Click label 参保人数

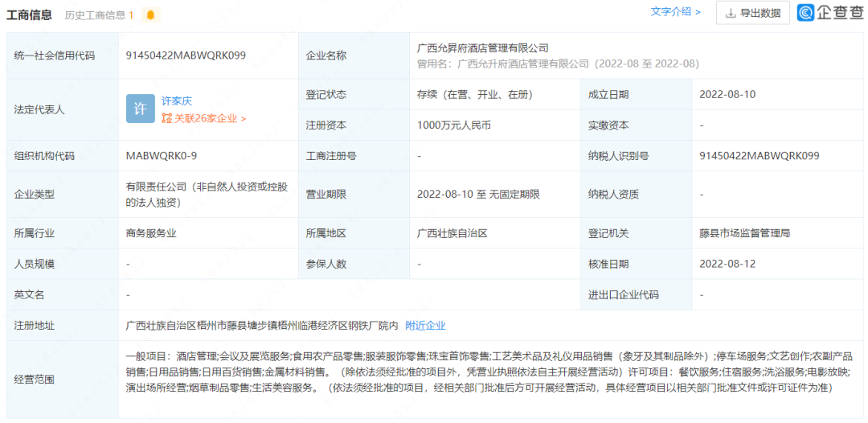326,264
